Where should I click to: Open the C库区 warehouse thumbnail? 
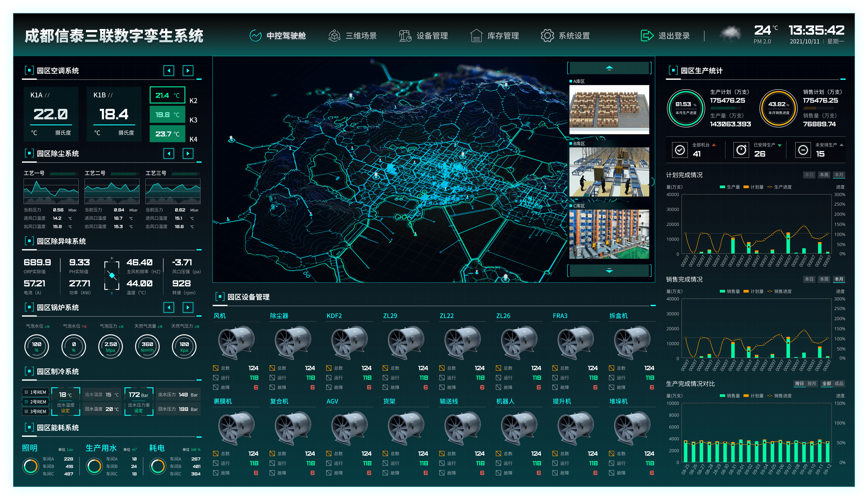pyautogui.click(x=609, y=234)
